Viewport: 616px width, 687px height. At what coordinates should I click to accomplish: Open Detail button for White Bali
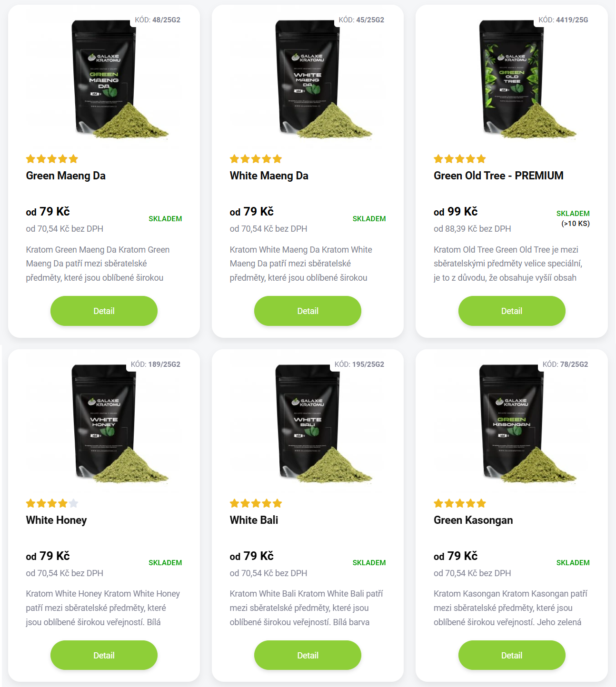pos(308,655)
